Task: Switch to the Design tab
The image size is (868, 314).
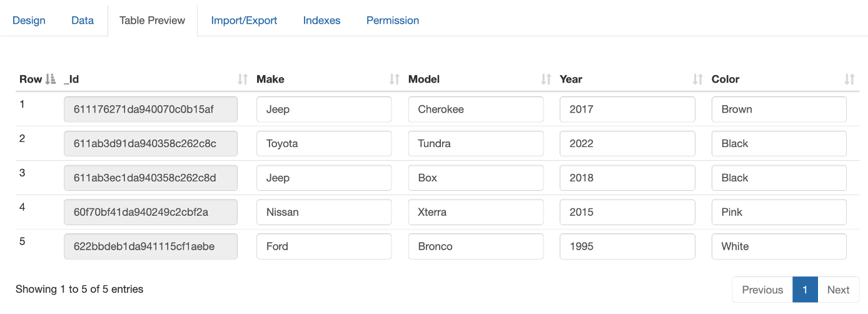Action: point(29,21)
